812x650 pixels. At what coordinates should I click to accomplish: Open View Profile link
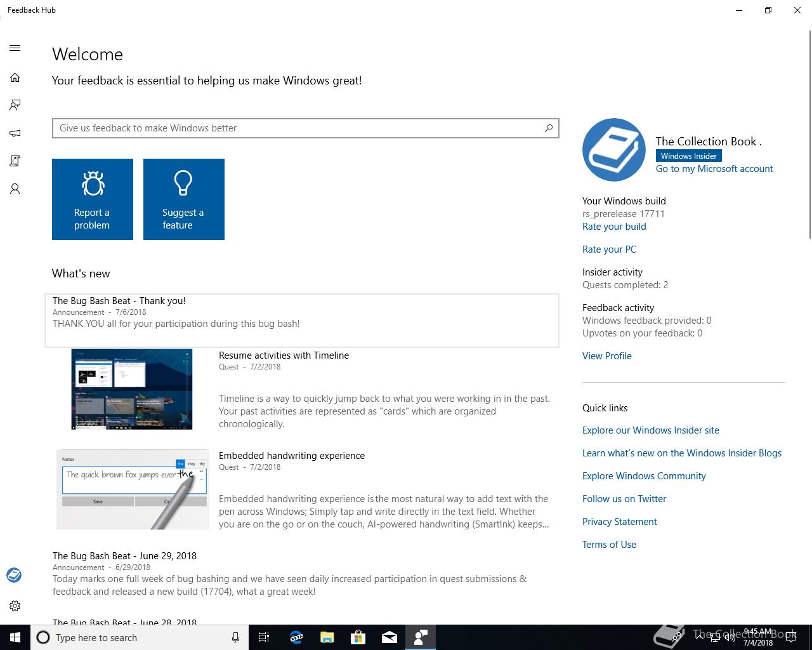[607, 356]
